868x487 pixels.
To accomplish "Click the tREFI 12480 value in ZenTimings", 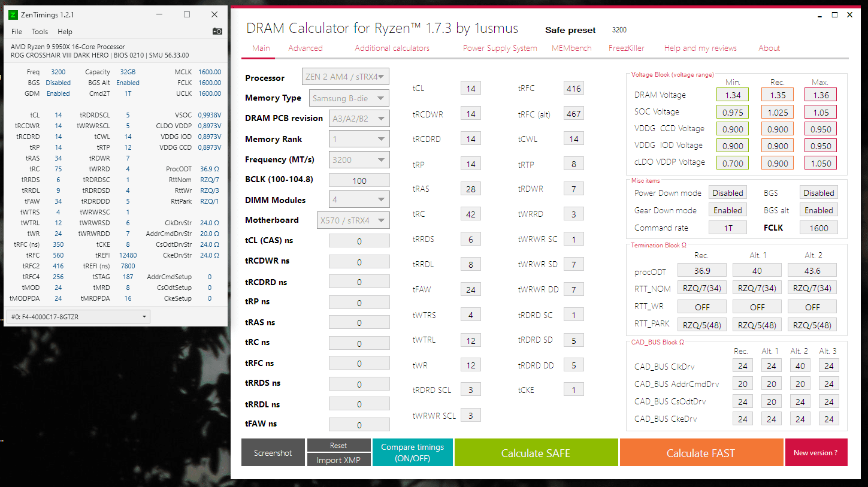I will click(x=128, y=255).
